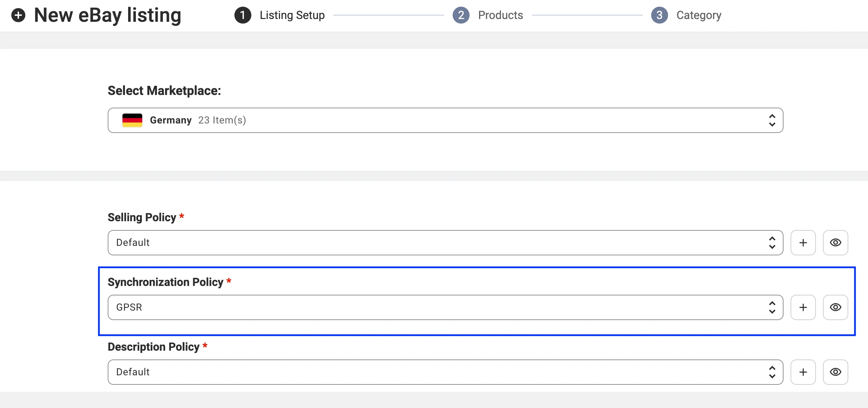Viewport: 868px width, 408px height.
Task: Click the up-down arrows in Marketplace selector
Action: pos(772,120)
